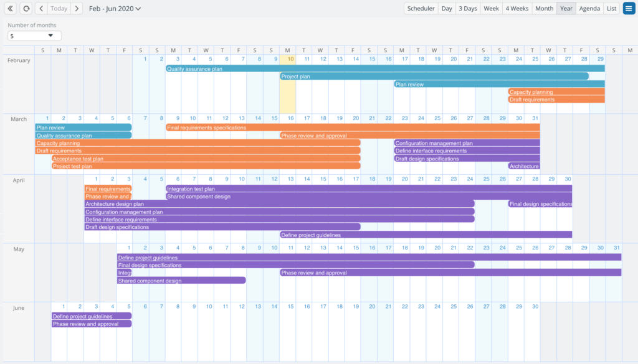Image resolution: width=638 pixels, height=364 pixels.
Task: Open March Configuration management plan event
Action: [x=467, y=143]
